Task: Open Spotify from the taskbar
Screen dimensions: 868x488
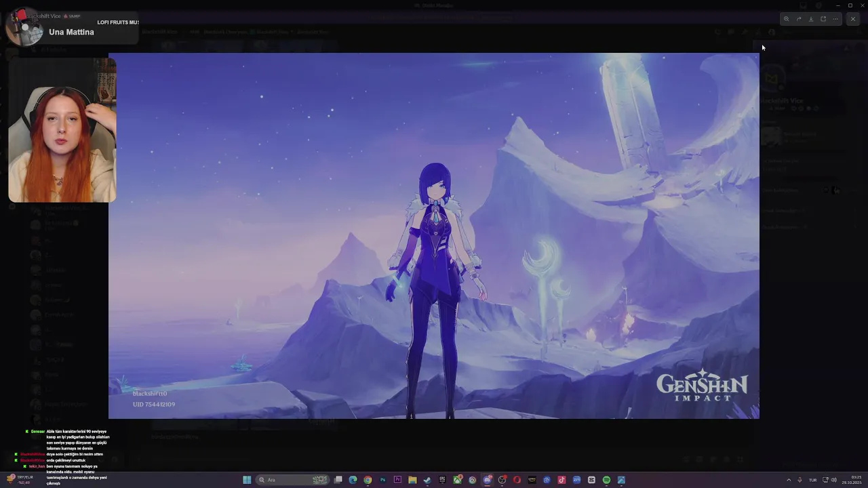Action: coord(606,480)
